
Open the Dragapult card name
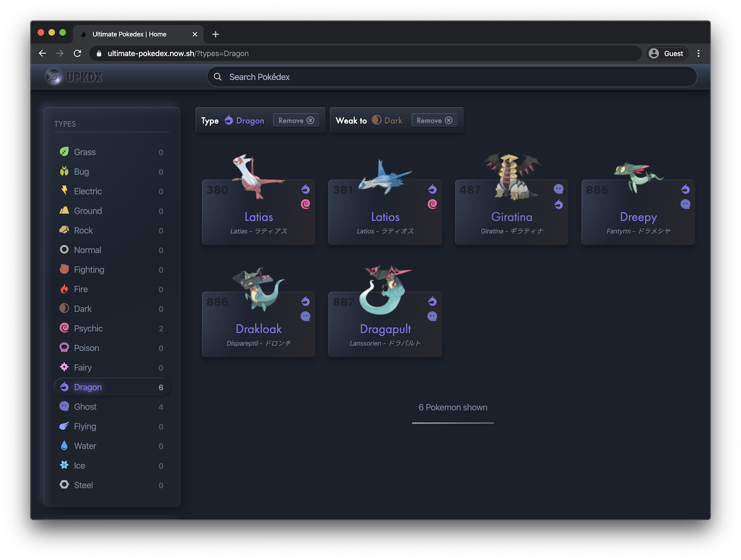pyautogui.click(x=385, y=330)
